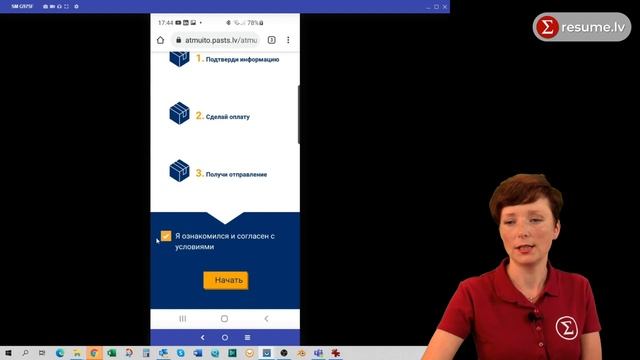Open Task View on the taskbar
Screen dimensions: 640x360
pos(42,353)
